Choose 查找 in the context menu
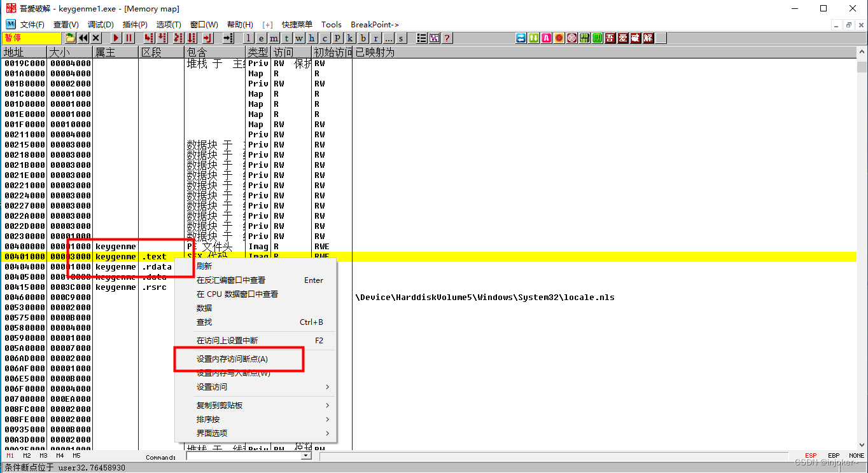868x473 pixels. coord(256,322)
